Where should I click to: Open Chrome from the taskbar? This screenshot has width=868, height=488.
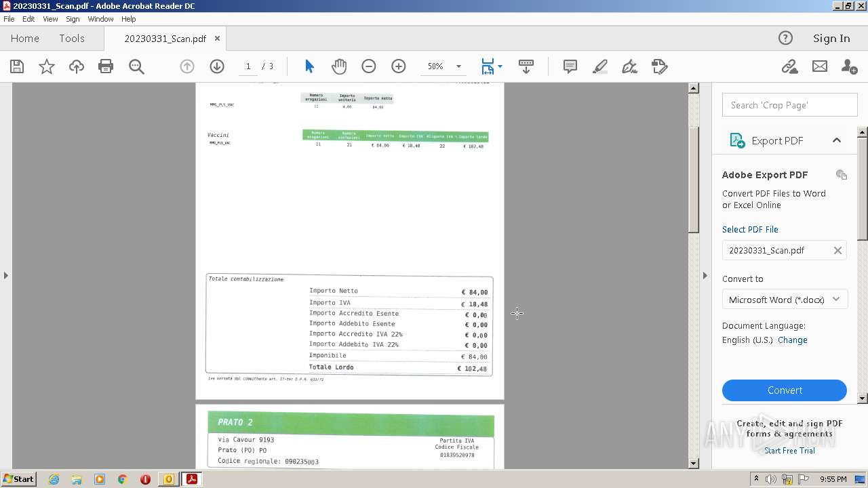click(x=123, y=479)
